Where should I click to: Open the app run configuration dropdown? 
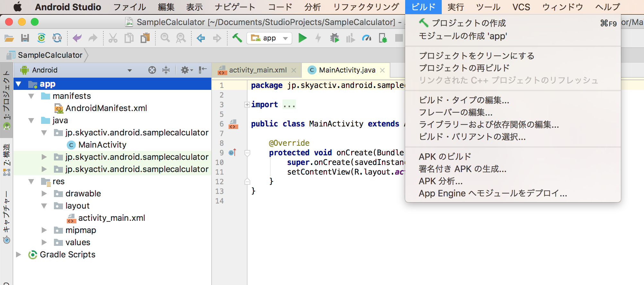click(269, 38)
